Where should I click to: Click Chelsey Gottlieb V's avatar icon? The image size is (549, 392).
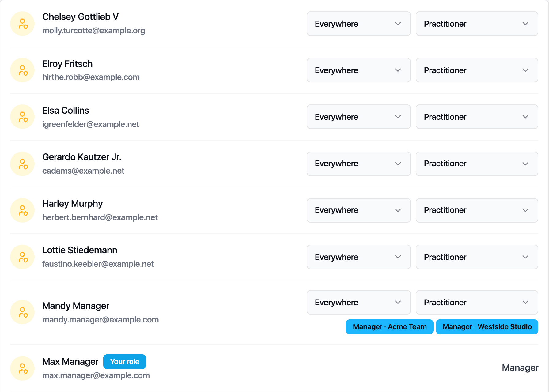tap(22, 24)
